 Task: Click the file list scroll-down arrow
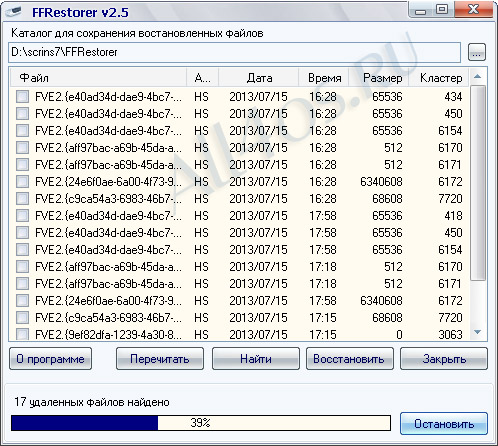point(478,332)
